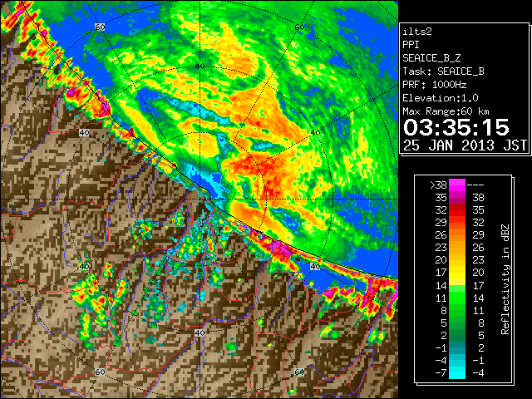Click the 'Reflectivity in dBZ' legend title
This screenshot has width=532, height=399.
505,279
